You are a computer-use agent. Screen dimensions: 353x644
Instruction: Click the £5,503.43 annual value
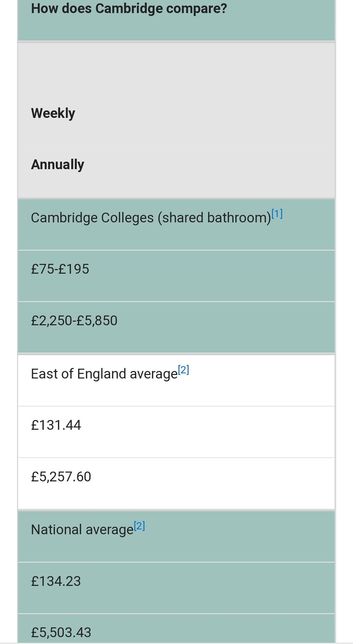click(61, 632)
